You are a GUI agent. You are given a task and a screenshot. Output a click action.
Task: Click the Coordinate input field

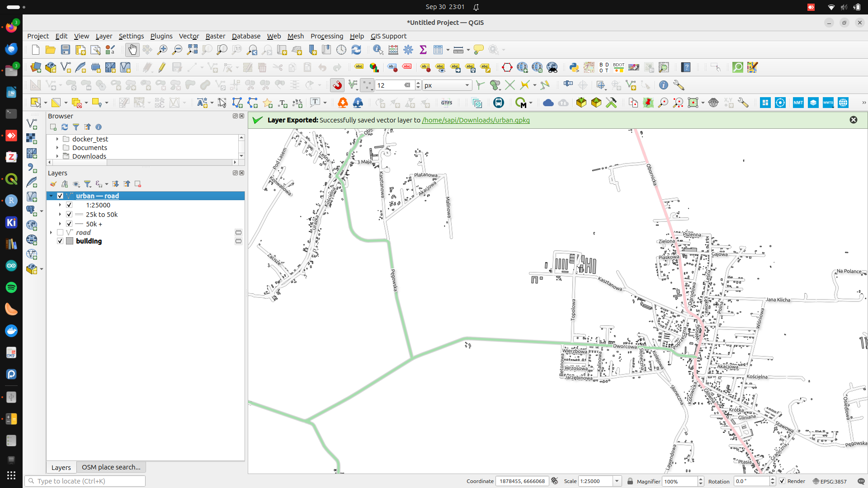(522, 481)
